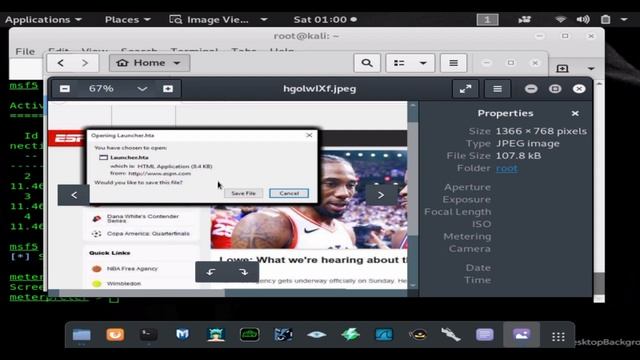This screenshot has width=640, height=360.
Task: Show all applications grid in dock
Action: [558, 337]
